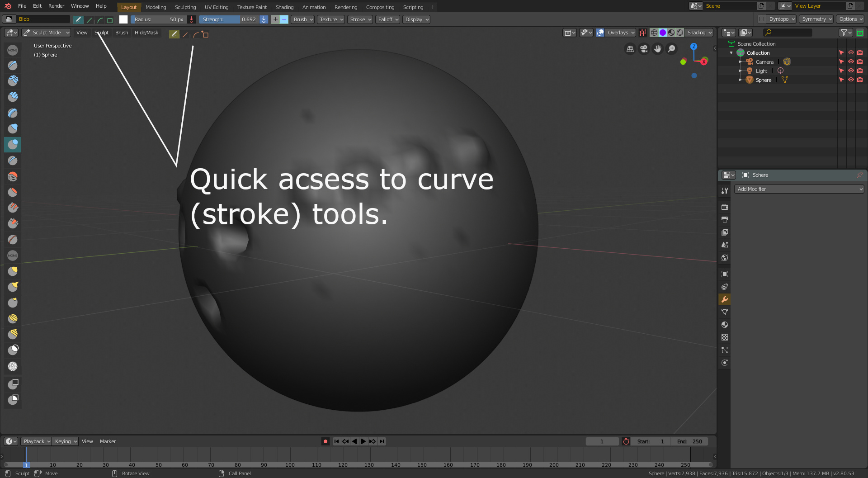The image size is (868, 478).
Task: Toggle radius pressure sensitivity
Action: point(191,19)
